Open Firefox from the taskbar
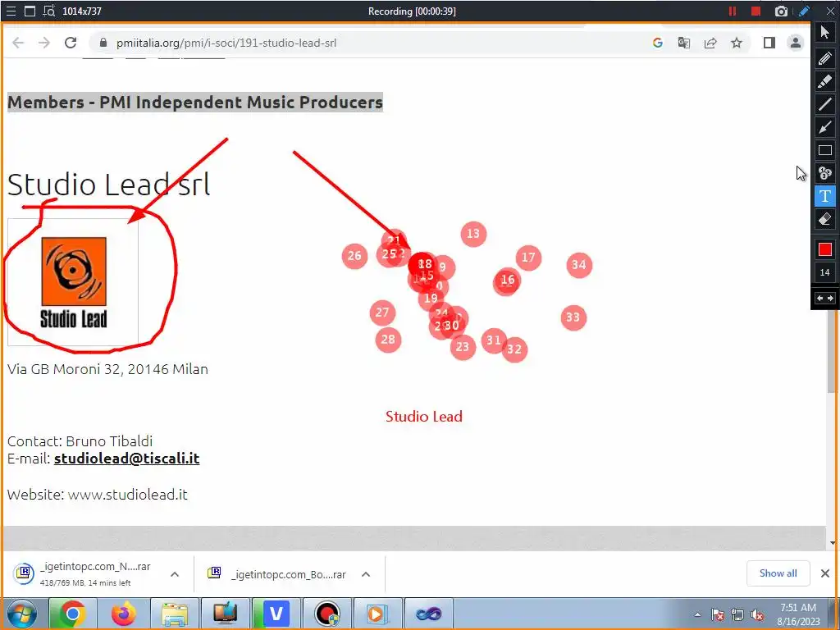Image resolution: width=840 pixels, height=630 pixels. point(123,614)
